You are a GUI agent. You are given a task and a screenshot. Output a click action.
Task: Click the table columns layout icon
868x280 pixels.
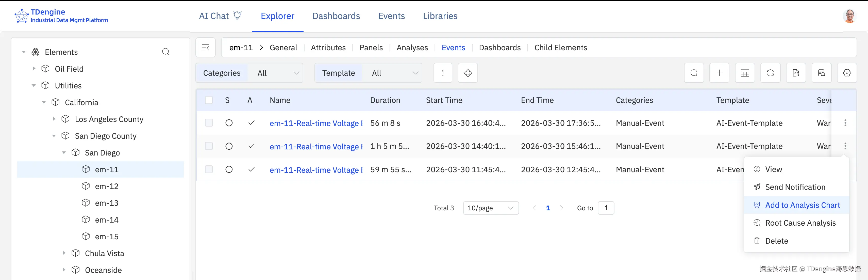(745, 73)
